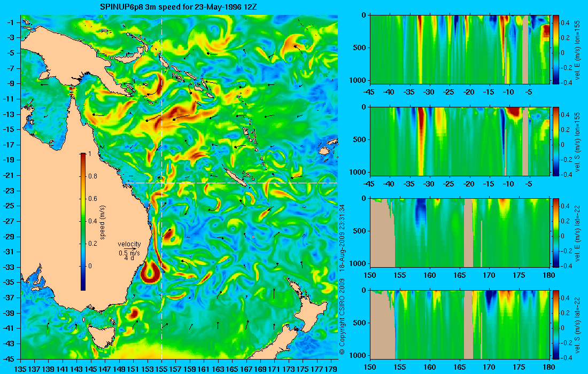This screenshot has width=588, height=374.
Task: Click longitude tick '167' on main map axis
Action: pos(246,370)
